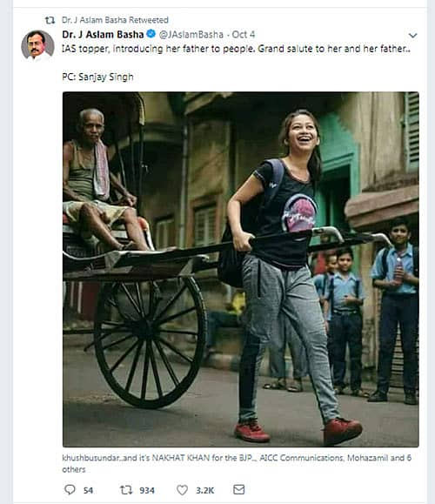Screen dimensions: 435x504
Task: Click the reply speech bubble icon
Action: point(70,489)
